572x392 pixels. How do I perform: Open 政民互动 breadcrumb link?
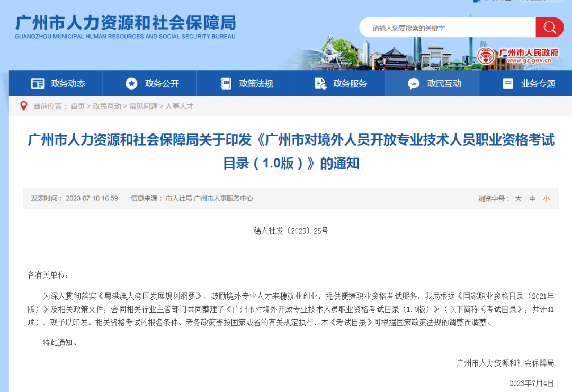coord(107,106)
